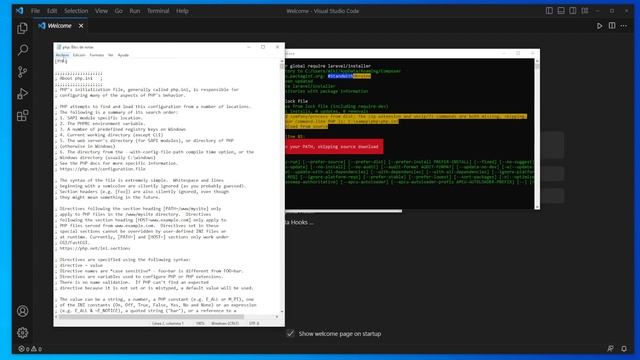The height and width of the screenshot is (360, 640).
Task: Click '100%' zoom in Notepad status bar
Action: (x=200, y=323)
